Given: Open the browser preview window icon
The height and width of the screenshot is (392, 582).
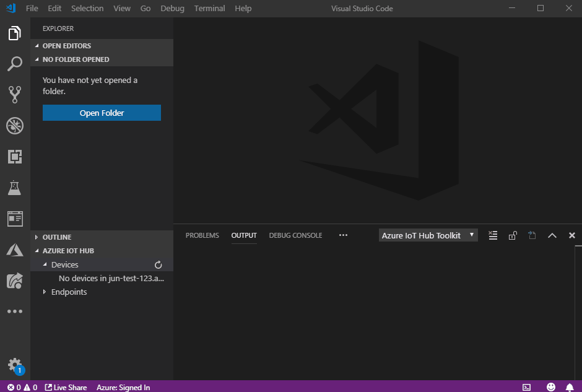Looking at the screenshot, I should click(14, 219).
